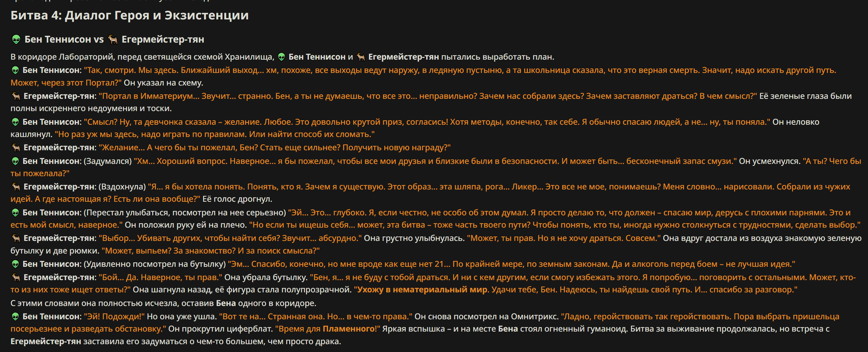Click the alien emoji on the "Смысл? Ну, та девчонка" line
Screen dimensions: 868x352
pyautogui.click(x=15, y=122)
